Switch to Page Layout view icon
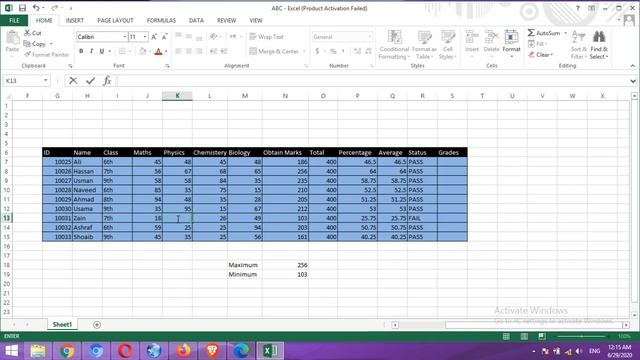This screenshot has height=360, width=640. click(x=524, y=336)
